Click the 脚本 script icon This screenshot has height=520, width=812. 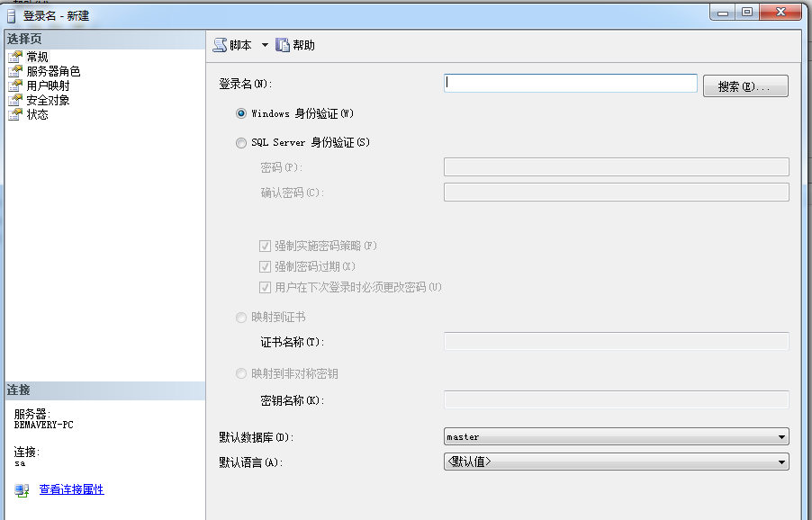[x=220, y=45]
